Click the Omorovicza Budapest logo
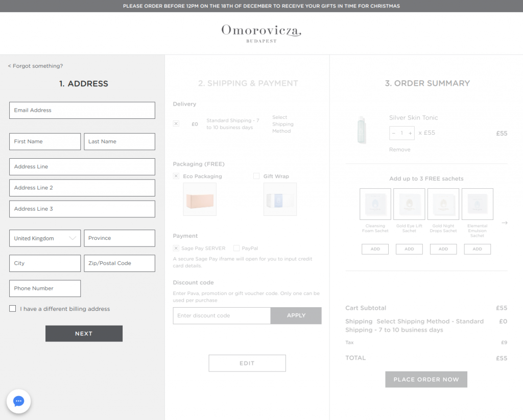523x420 pixels. [x=261, y=33]
